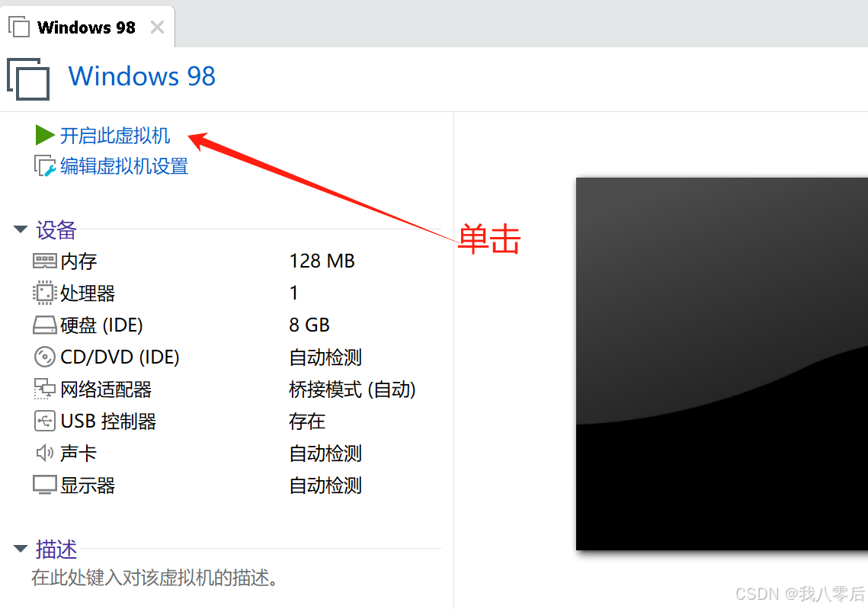Open 编辑虚拟机设置 link

[x=124, y=166]
